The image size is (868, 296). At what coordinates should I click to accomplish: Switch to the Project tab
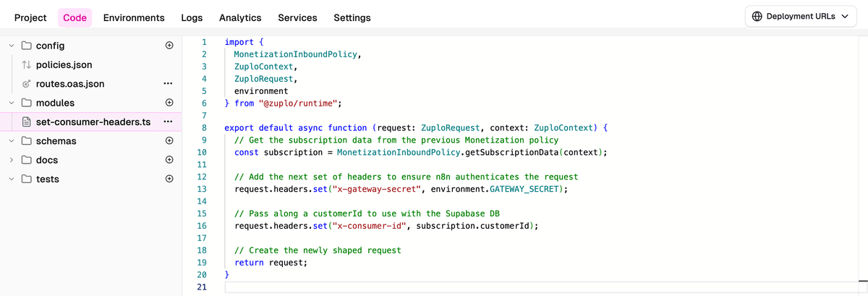[x=30, y=17]
